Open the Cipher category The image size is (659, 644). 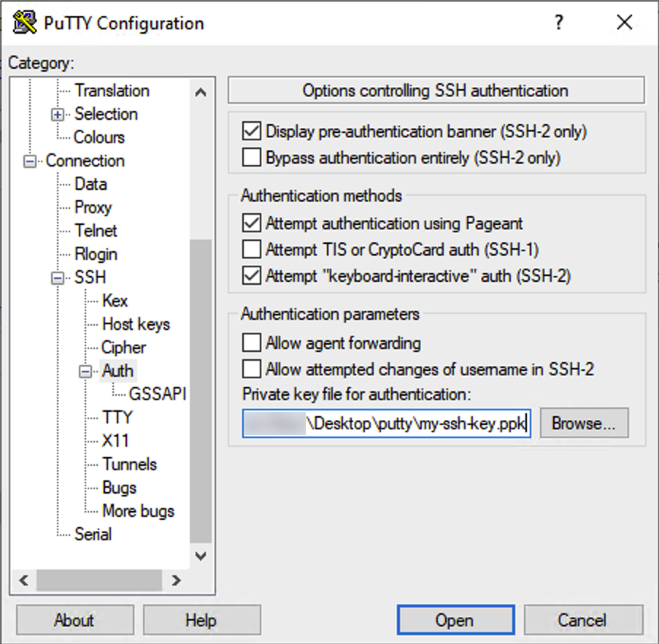coord(123,348)
